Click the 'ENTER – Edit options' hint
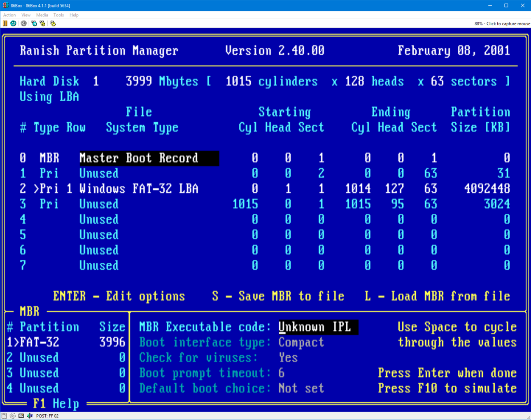Screen dimensions: 531x420 [119, 296]
